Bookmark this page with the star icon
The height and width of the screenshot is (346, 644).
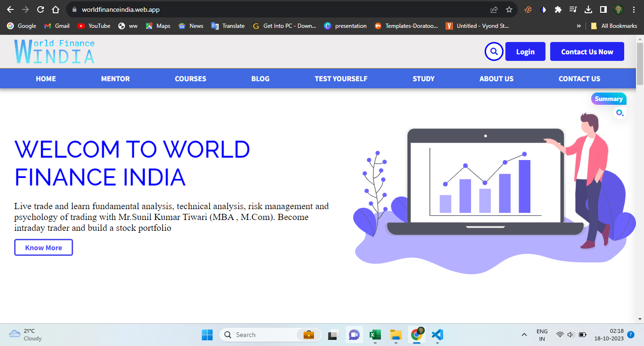[x=509, y=9]
